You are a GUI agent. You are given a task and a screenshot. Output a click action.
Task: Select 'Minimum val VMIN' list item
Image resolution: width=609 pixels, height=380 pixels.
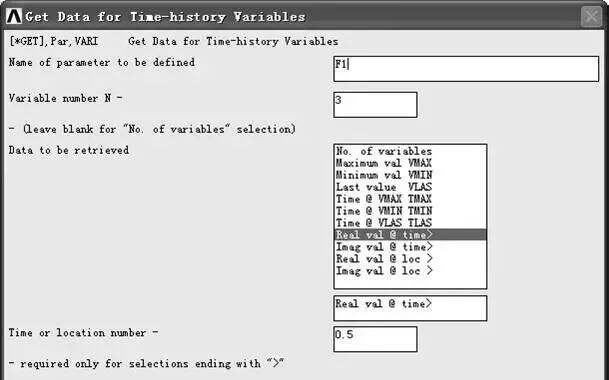click(x=410, y=175)
